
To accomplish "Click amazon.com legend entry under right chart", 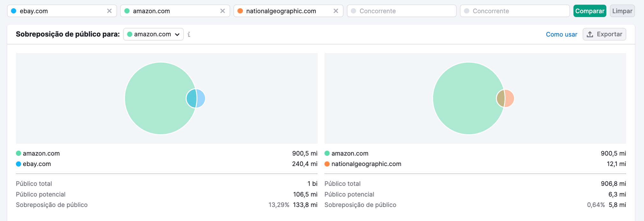I will click(347, 153).
